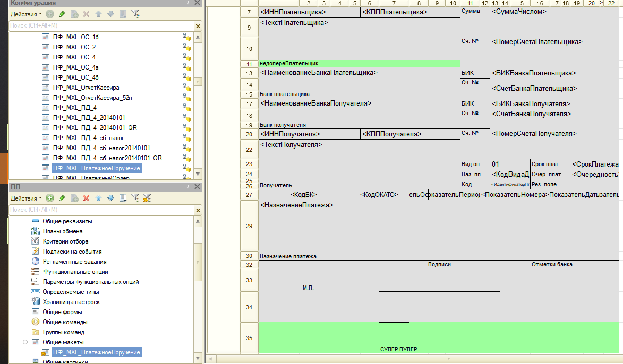Viewport: 623px width, 364px height.
Task: Toggle the pin icon on Конфигурация panel
Action: [189, 3]
